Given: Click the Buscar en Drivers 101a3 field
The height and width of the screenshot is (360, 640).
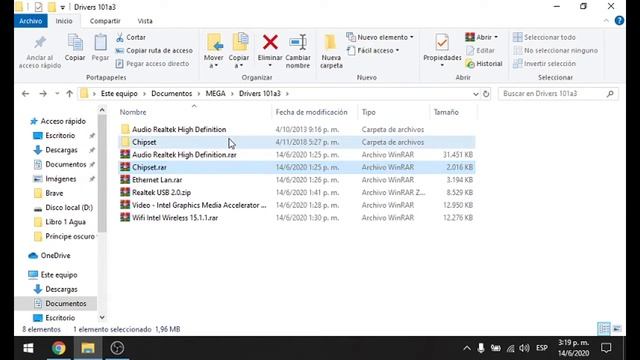Looking at the screenshot, I should point(558,93).
